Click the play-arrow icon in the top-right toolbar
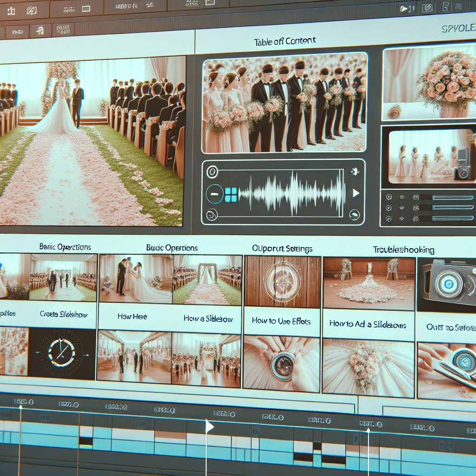This screenshot has height=476, width=476. 405,9
